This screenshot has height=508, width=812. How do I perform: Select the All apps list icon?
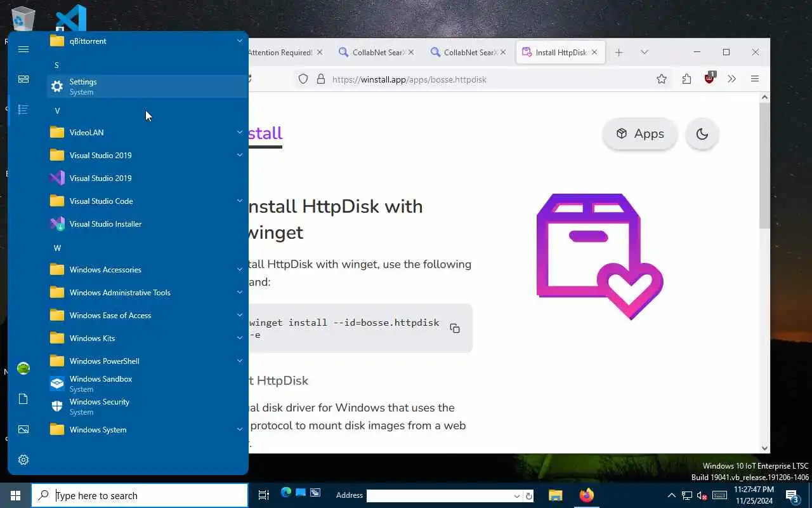coord(23,110)
